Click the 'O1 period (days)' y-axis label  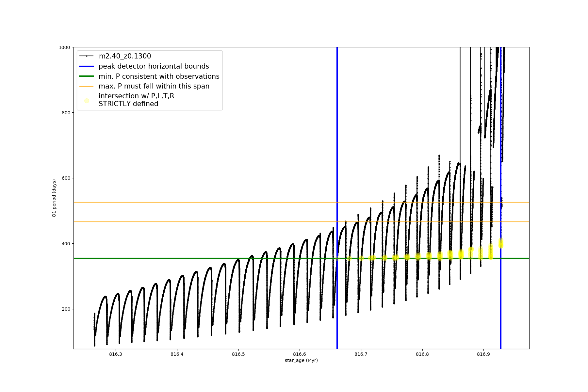pos(54,198)
